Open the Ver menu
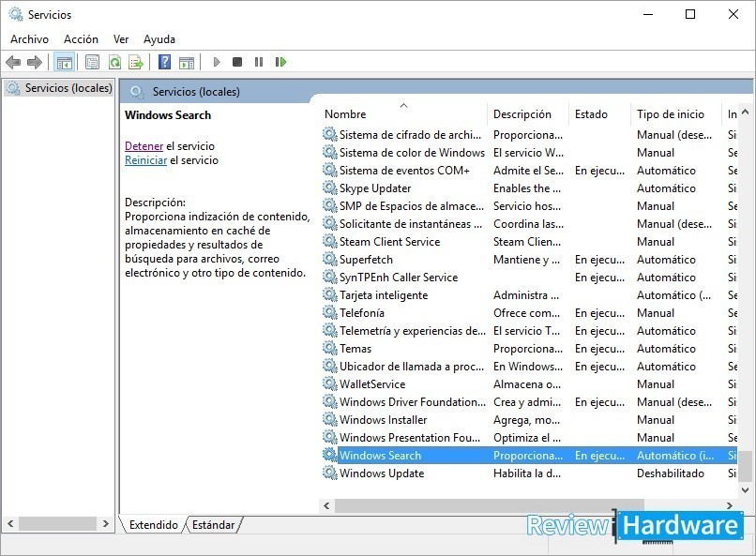 [x=121, y=39]
